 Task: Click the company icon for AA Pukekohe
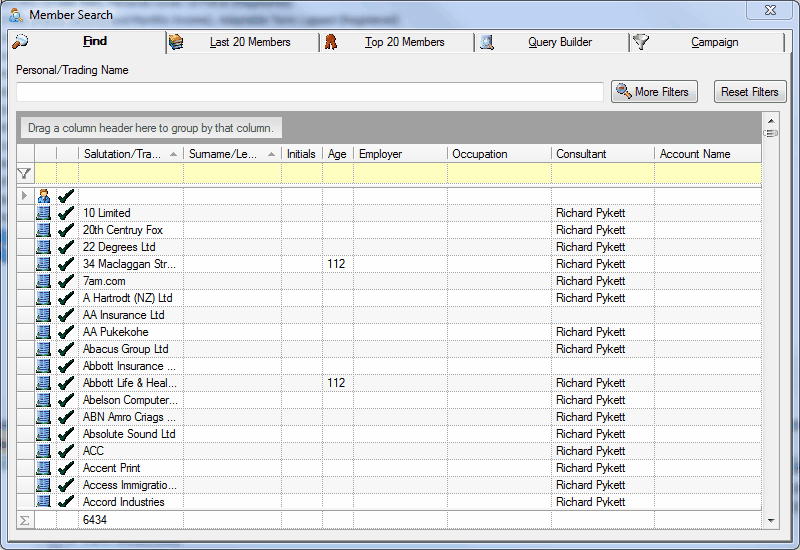click(44, 332)
